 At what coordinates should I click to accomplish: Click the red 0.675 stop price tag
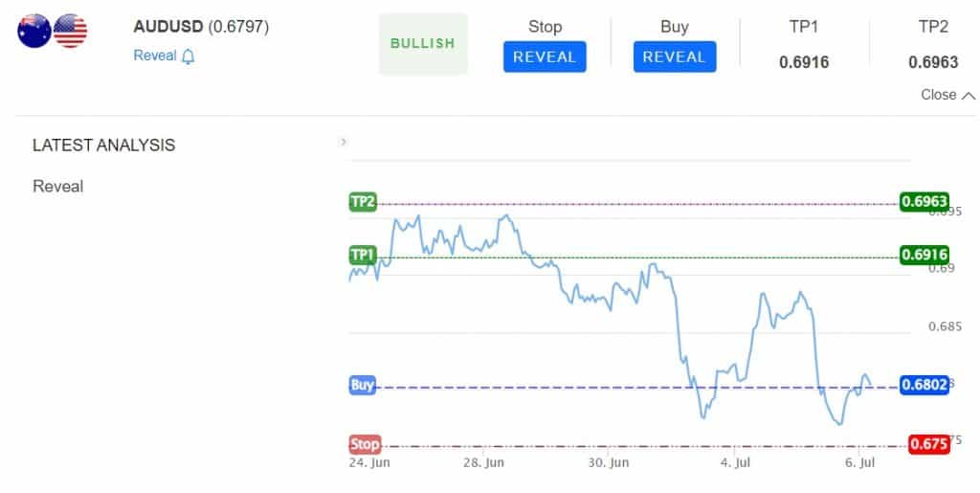coord(928,443)
